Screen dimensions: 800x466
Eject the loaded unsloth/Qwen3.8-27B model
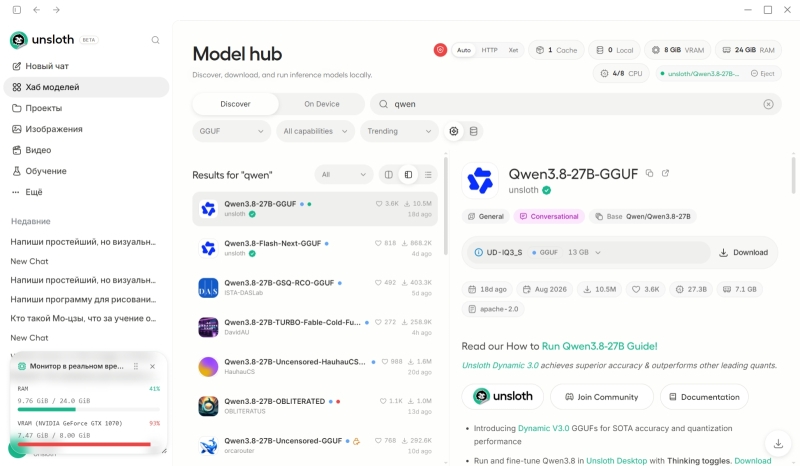click(762, 73)
